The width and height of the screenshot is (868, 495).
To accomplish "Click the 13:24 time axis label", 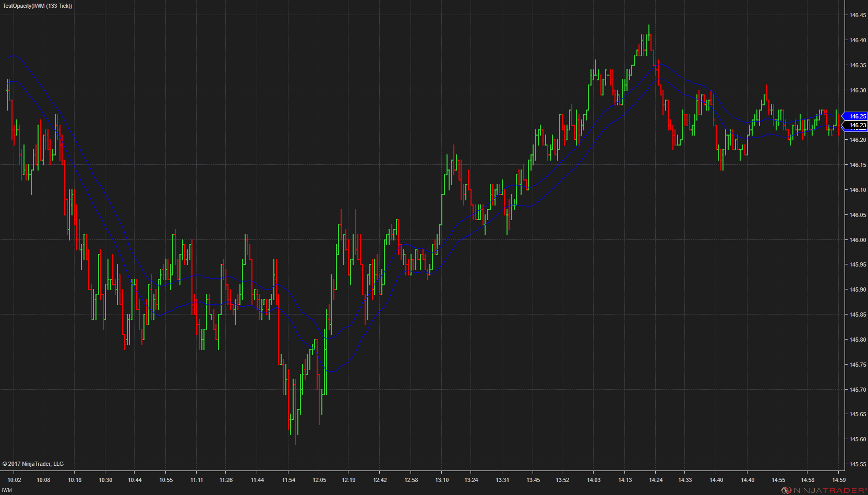I will 471,480.
